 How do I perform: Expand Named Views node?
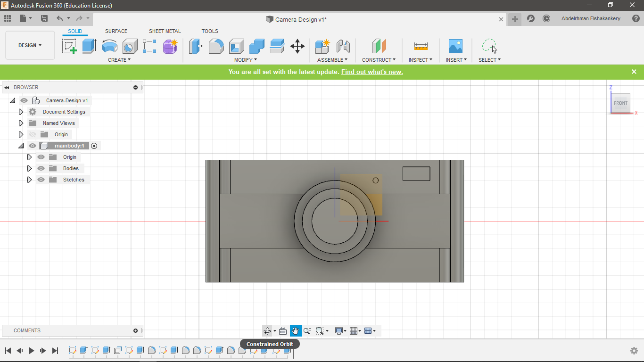(21, 123)
